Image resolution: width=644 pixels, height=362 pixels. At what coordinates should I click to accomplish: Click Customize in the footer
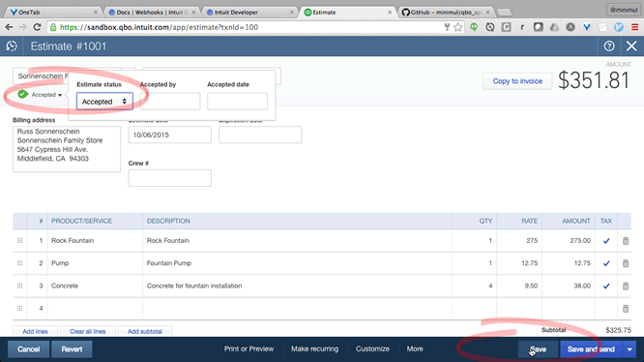pyautogui.click(x=372, y=348)
